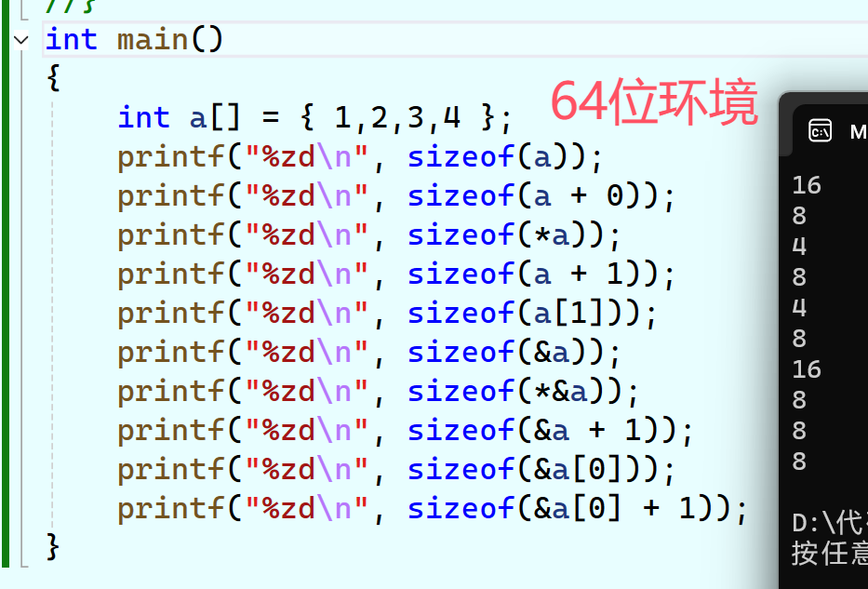Image resolution: width=868 pixels, height=589 pixels.
Task: Click the opening brace of main
Action: (51, 78)
